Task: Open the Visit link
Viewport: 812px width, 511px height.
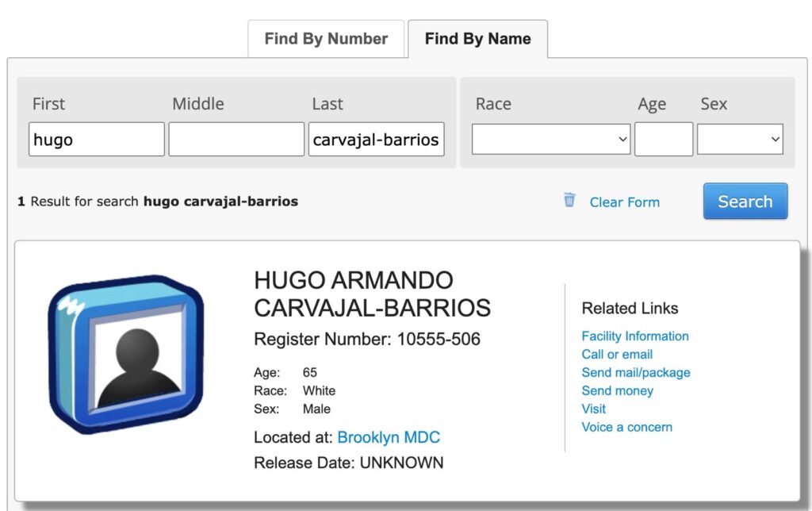Action: [593, 409]
